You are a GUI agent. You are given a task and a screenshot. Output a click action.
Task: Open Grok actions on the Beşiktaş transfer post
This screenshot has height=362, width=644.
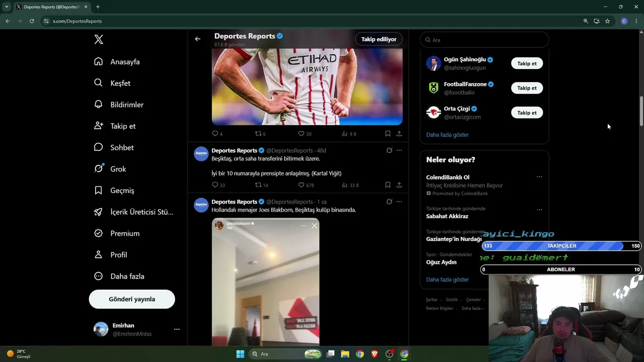tap(389, 150)
